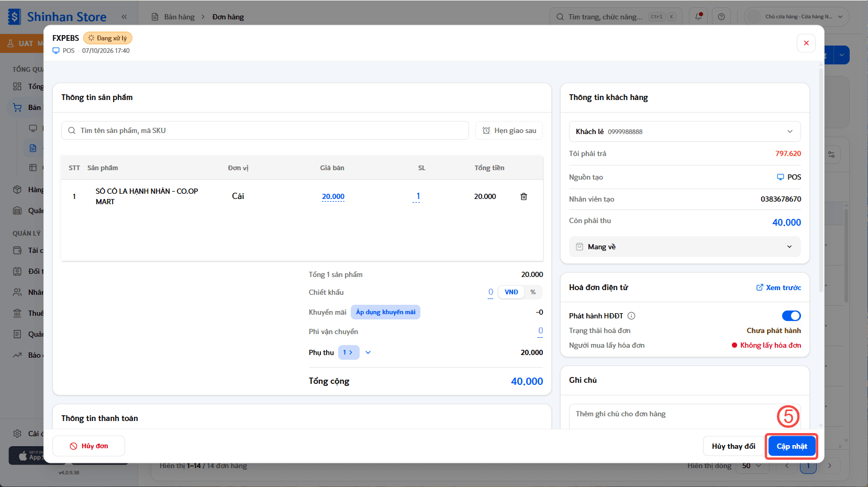
Task: Click the Nhân viên tạo number 0383678670
Action: click(781, 199)
